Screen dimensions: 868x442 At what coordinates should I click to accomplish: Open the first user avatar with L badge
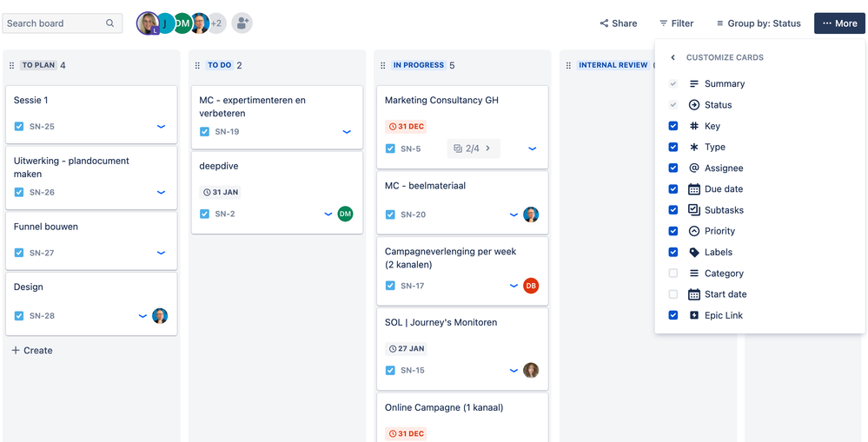coord(148,23)
